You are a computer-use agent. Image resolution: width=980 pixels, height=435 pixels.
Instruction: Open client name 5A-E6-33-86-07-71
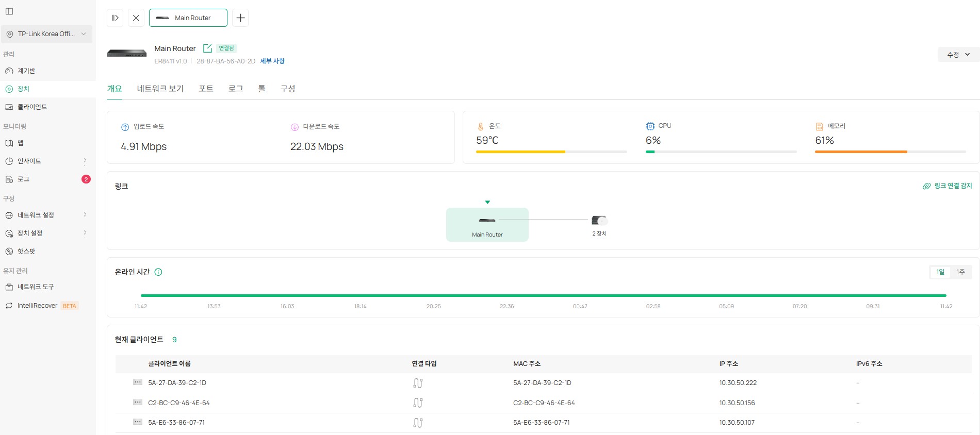point(176,423)
